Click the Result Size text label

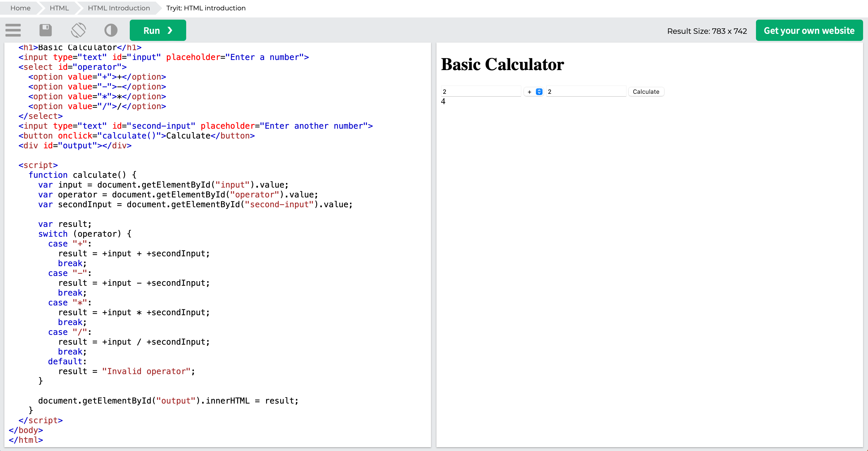coord(707,31)
